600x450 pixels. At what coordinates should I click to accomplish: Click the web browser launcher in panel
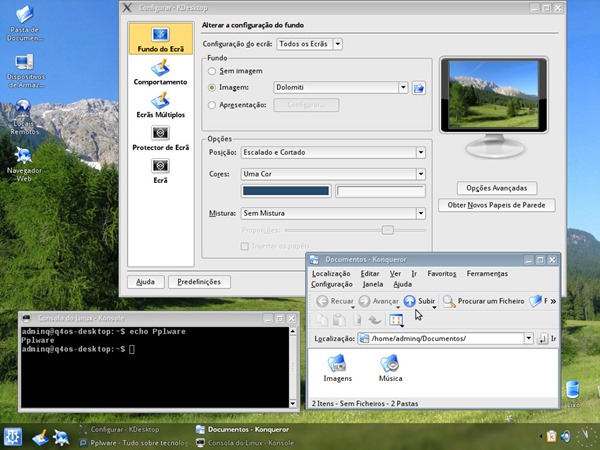click(x=60, y=437)
